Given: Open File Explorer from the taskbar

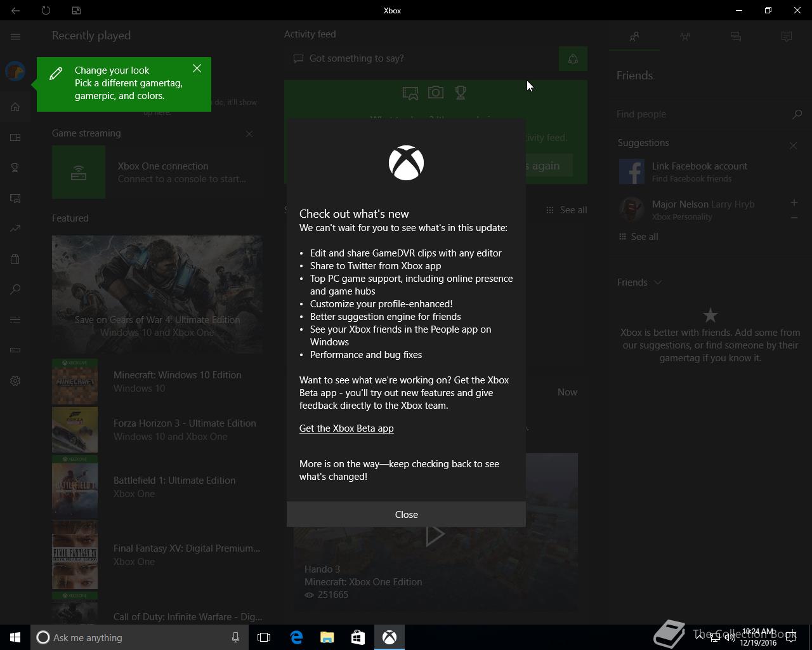Looking at the screenshot, I should point(327,637).
